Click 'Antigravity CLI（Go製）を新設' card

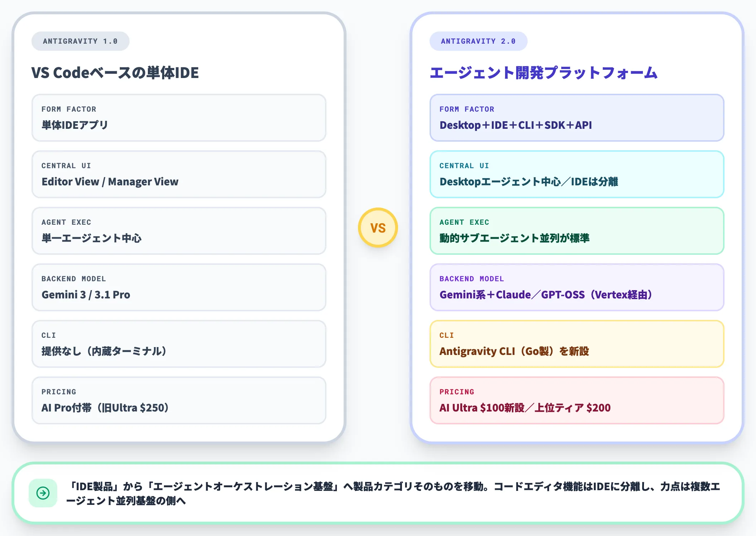(577, 344)
